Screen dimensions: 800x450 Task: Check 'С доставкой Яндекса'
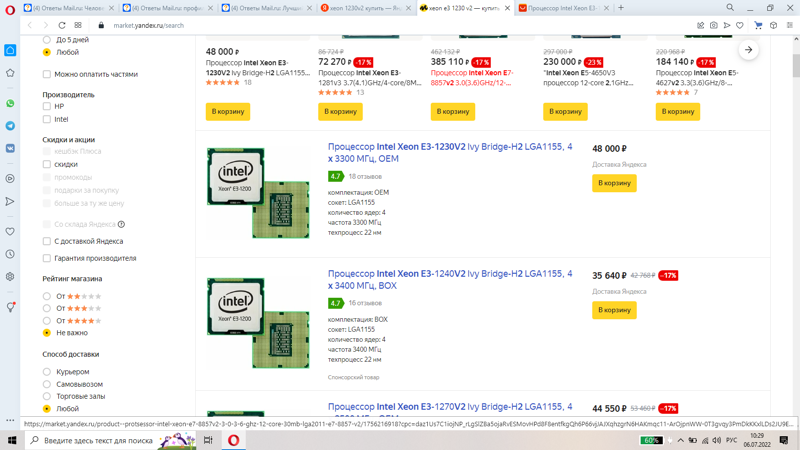point(46,241)
